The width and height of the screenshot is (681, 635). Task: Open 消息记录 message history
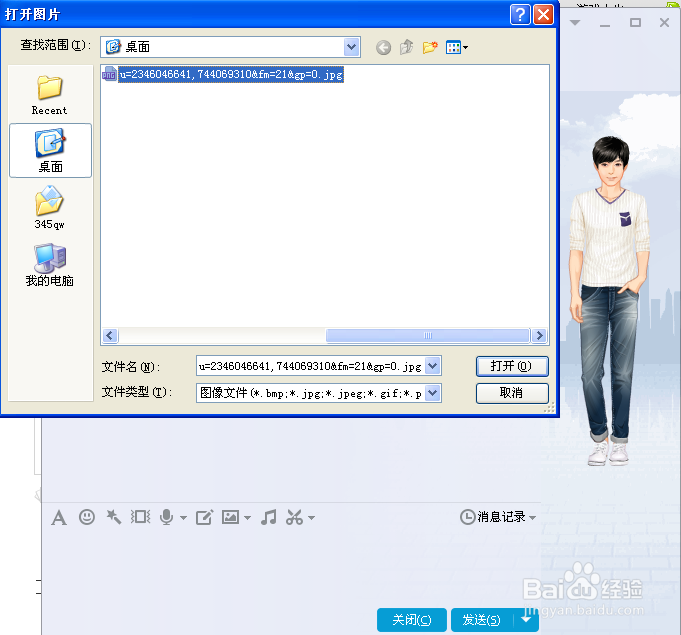coord(498,517)
